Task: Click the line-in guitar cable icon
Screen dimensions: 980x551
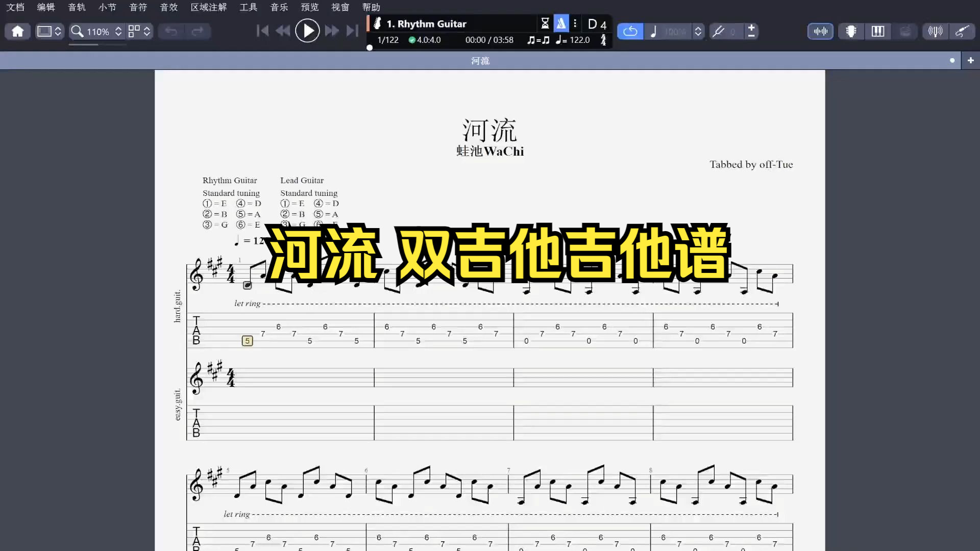Action: pos(962,31)
